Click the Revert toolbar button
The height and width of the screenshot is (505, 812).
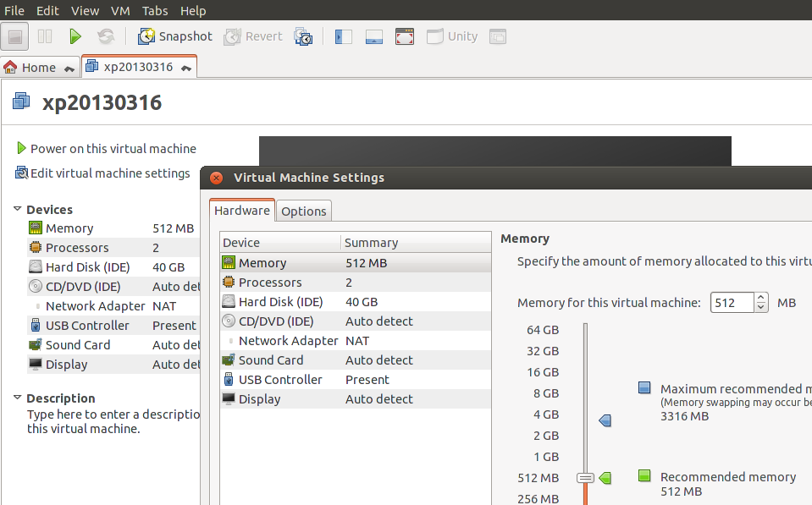(x=252, y=36)
